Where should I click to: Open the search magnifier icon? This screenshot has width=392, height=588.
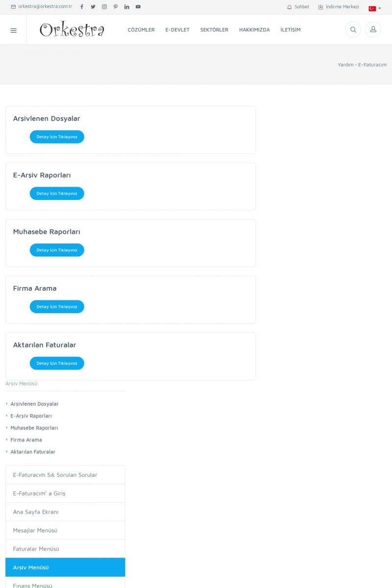point(353,30)
